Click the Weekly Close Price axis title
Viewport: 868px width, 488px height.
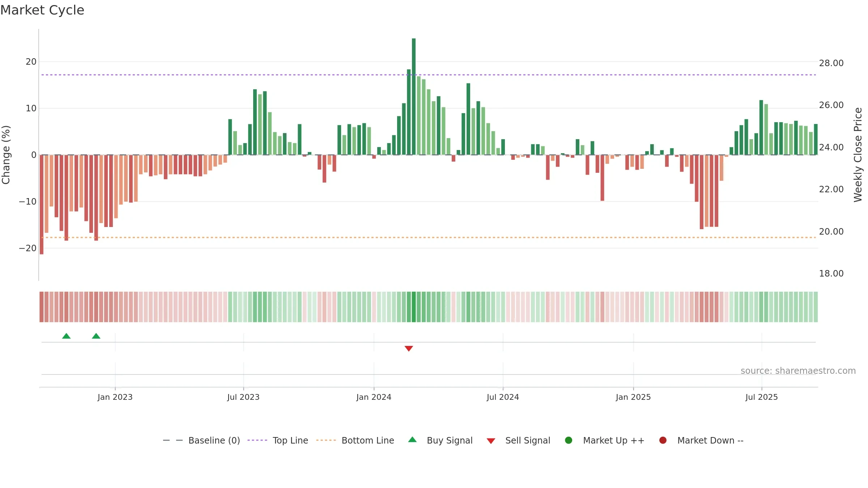(858, 155)
